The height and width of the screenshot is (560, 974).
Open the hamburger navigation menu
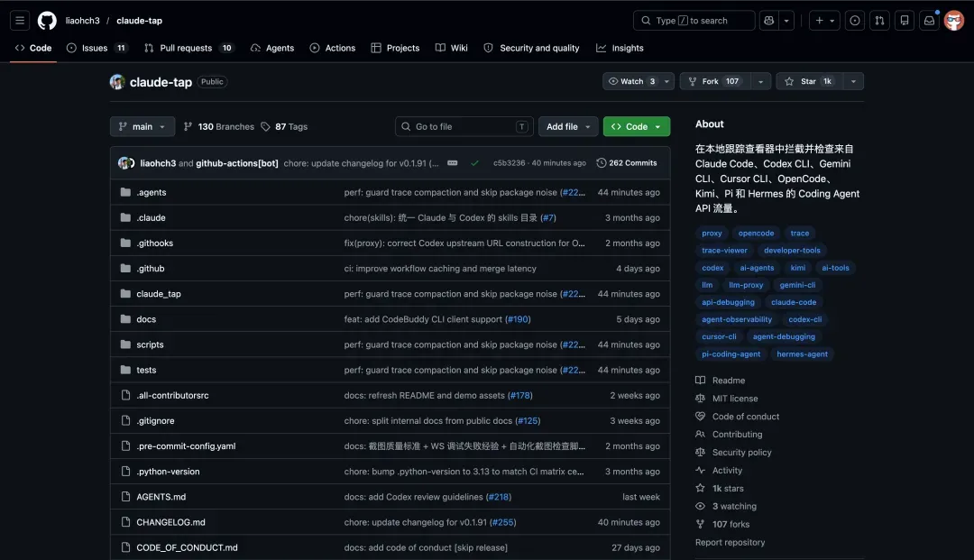pos(20,21)
